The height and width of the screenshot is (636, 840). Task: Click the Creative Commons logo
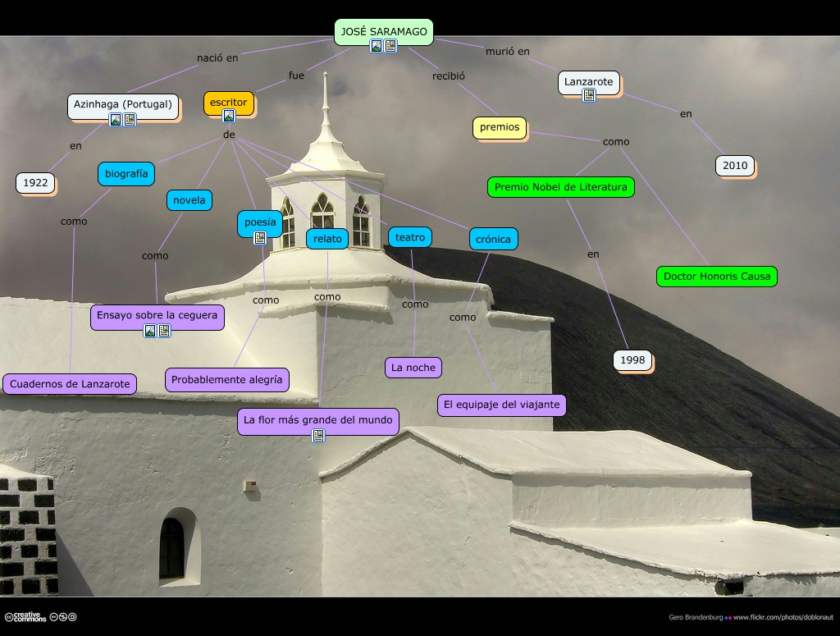point(25,616)
